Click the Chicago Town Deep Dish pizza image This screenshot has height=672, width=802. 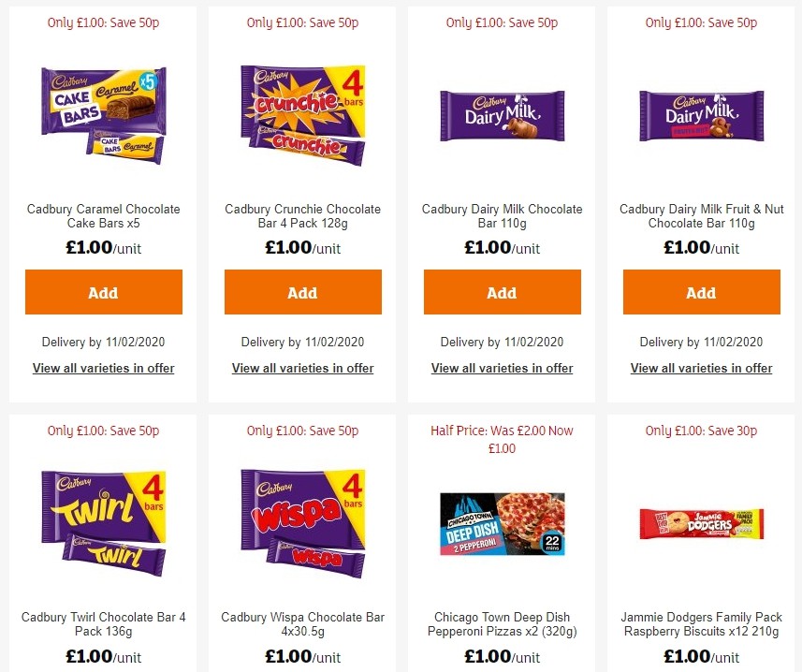click(502, 524)
